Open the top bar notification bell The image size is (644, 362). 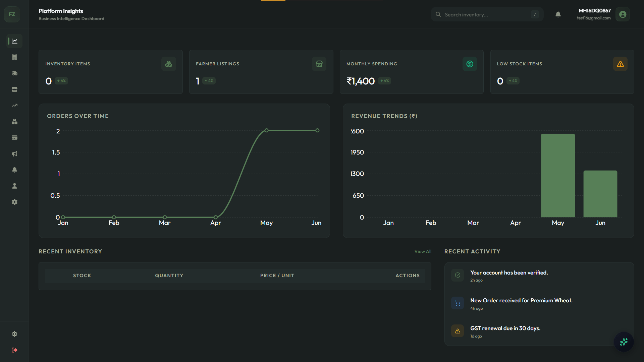click(558, 14)
